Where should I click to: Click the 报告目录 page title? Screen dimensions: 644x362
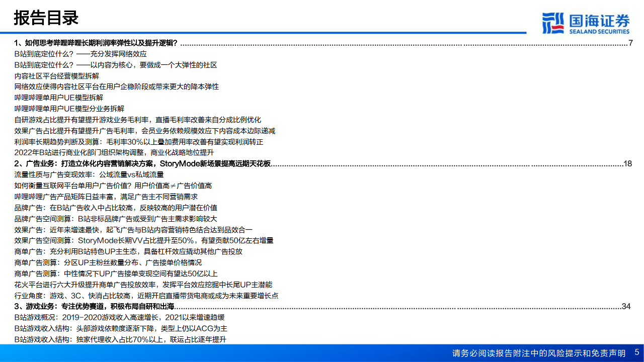coord(46,18)
